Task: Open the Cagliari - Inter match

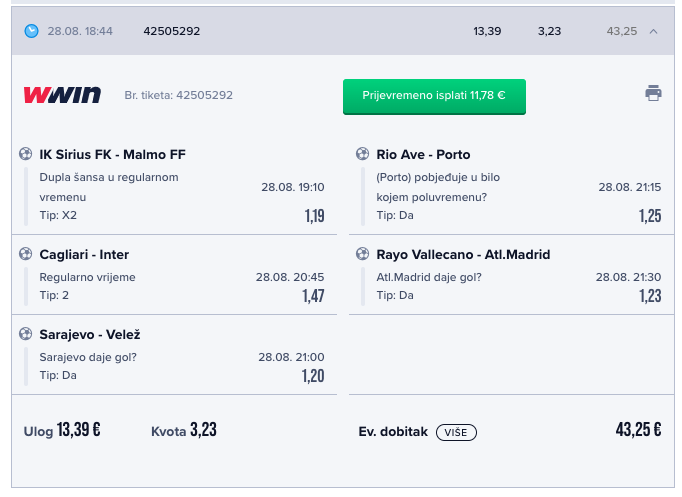Action: (x=84, y=254)
